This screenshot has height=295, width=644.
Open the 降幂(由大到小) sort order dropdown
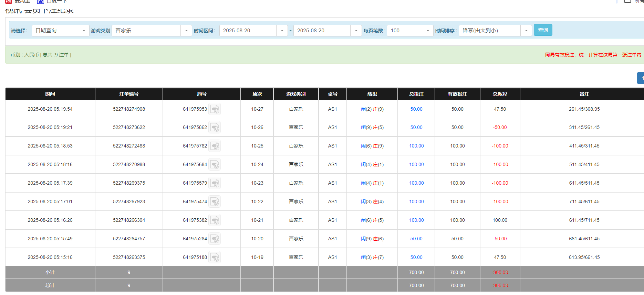pos(526,31)
